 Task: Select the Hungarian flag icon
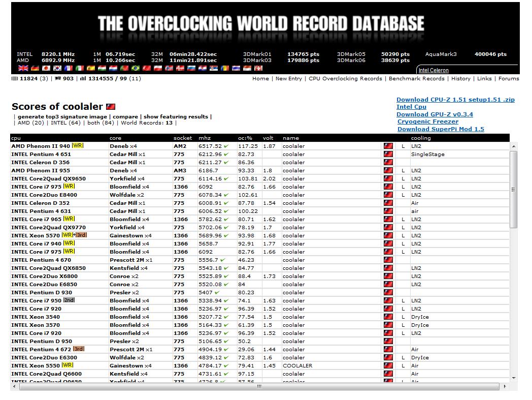(102, 68)
